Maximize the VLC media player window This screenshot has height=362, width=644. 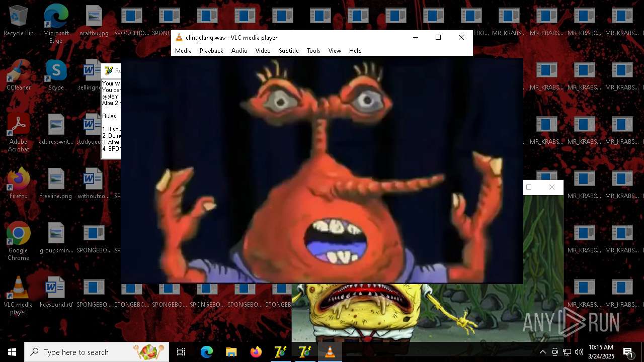click(438, 38)
